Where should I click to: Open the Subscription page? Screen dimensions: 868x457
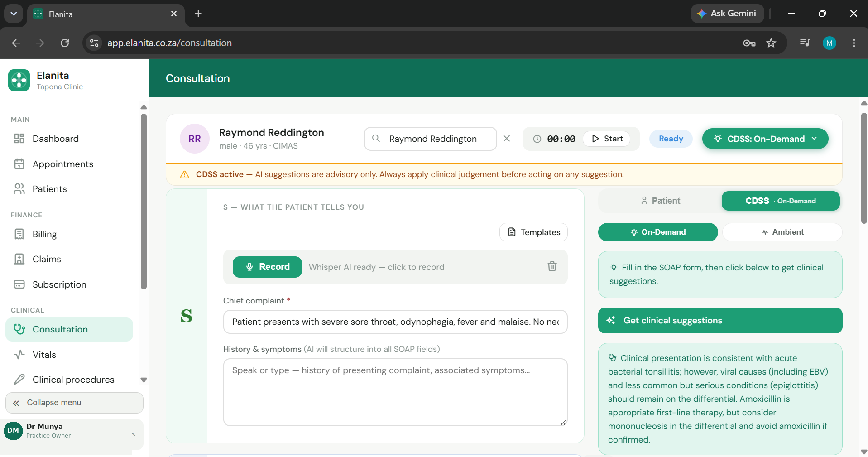[x=69, y=284]
